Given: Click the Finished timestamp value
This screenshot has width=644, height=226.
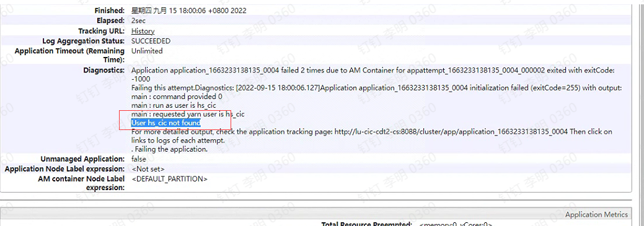Looking at the screenshot, I should point(189,11).
